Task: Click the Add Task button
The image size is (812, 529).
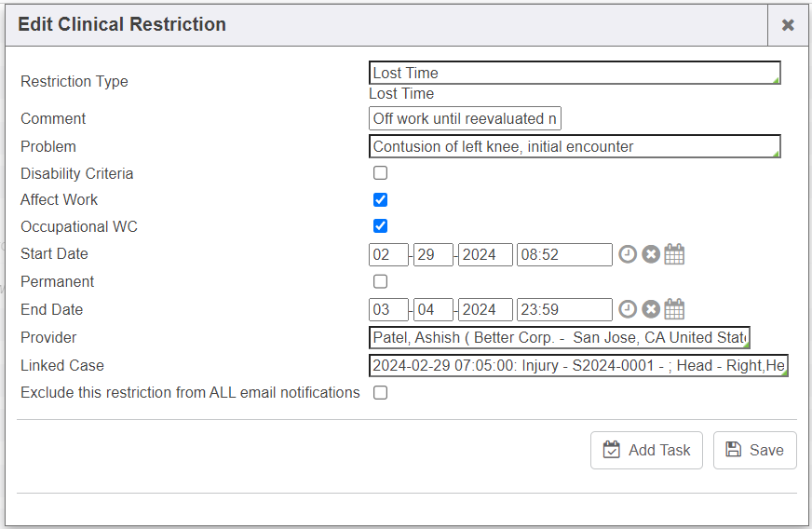Action: (646, 450)
